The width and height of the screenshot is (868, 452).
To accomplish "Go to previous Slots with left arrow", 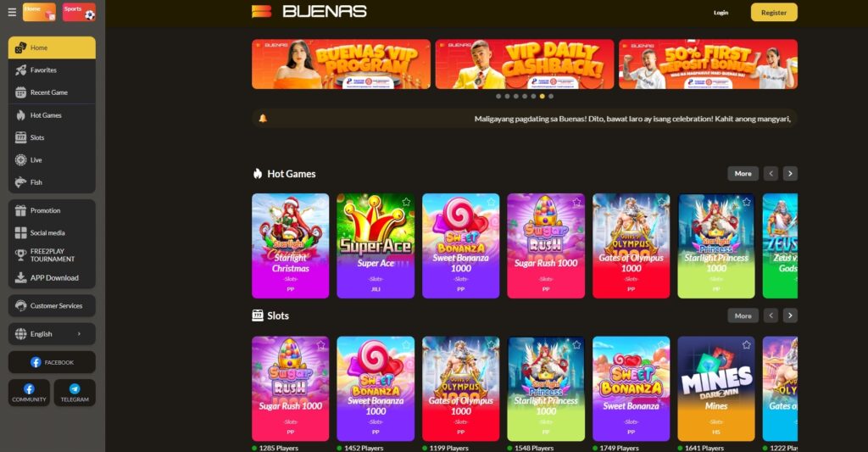I will click(x=771, y=315).
